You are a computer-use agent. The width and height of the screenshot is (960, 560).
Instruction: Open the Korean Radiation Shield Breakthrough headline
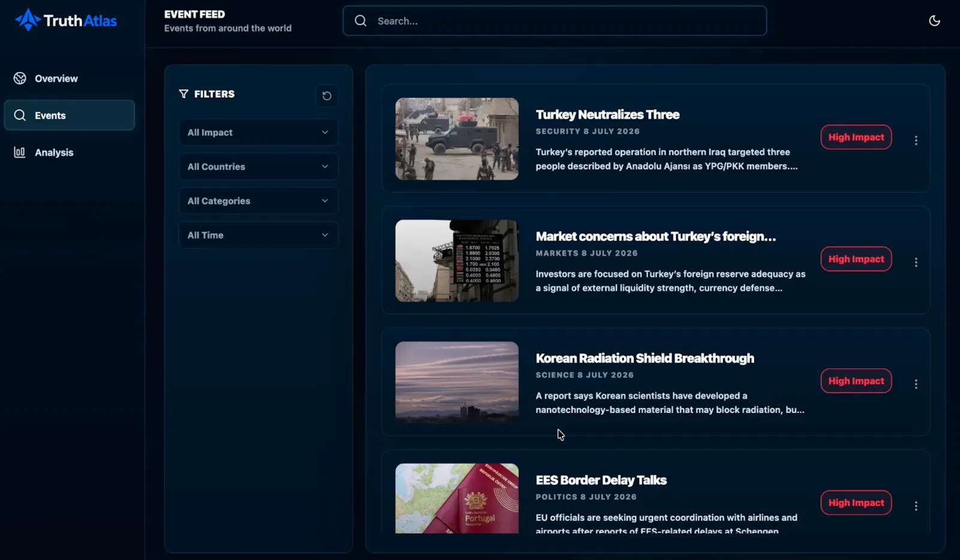(645, 359)
